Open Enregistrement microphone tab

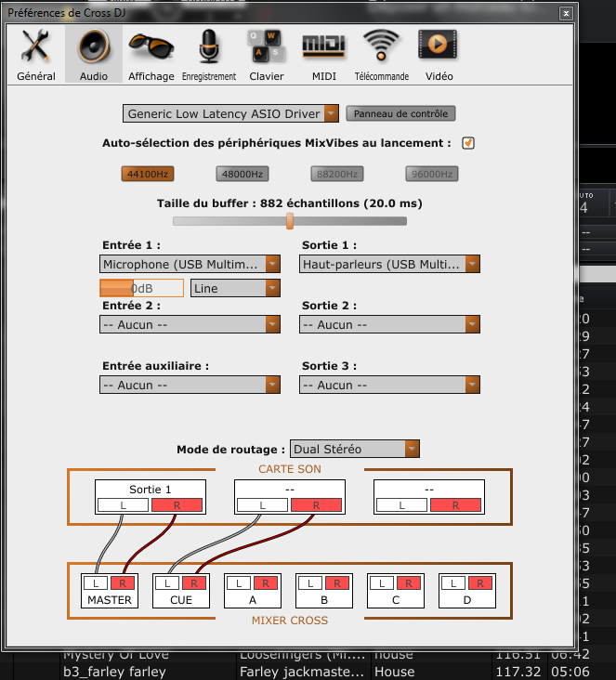coord(209,54)
